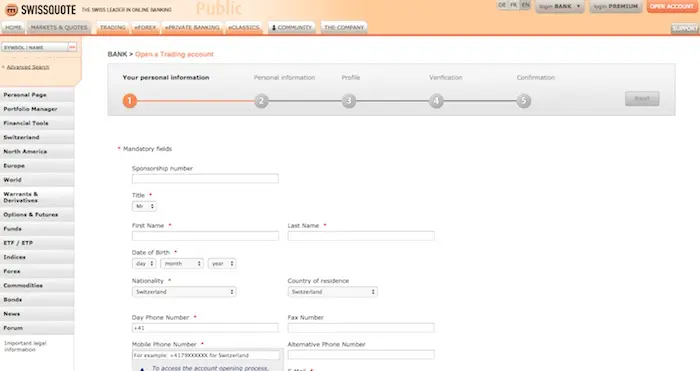Click the symbol search go icon
700x371 pixels.
click(72, 47)
